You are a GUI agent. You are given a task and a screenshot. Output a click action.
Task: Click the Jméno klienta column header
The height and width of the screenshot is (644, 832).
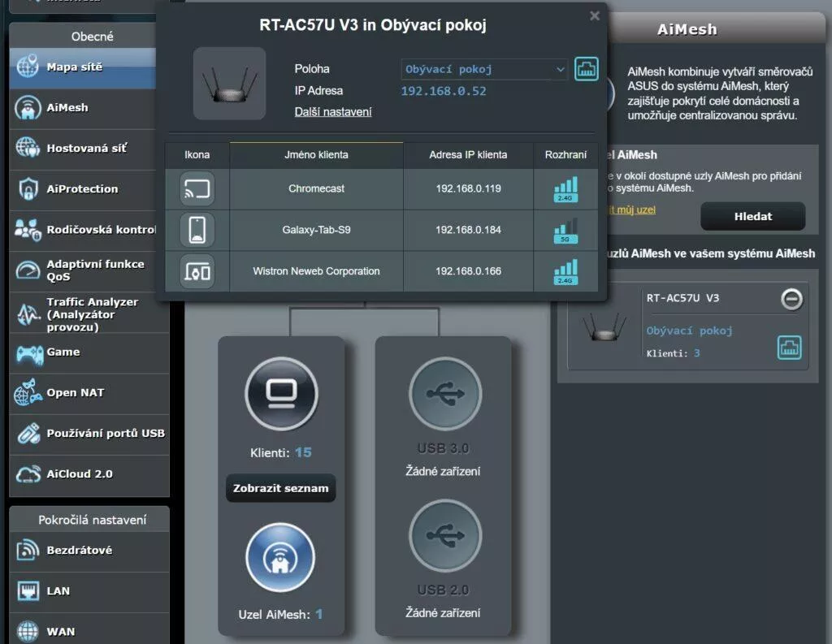(316, 155)
